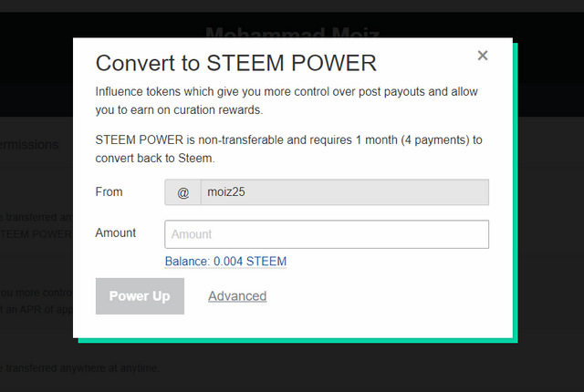Click the background text 'ou more control'

click(36, 293)
